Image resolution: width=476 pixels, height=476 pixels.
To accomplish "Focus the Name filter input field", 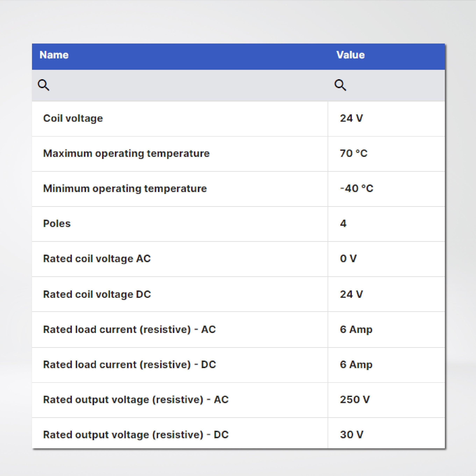I will tap(180, 86).
